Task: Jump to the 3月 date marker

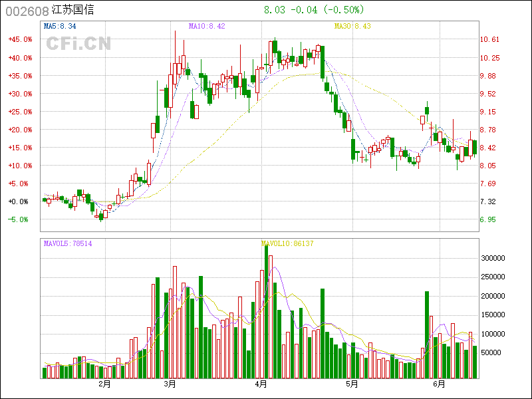Action: pos(170,384)
